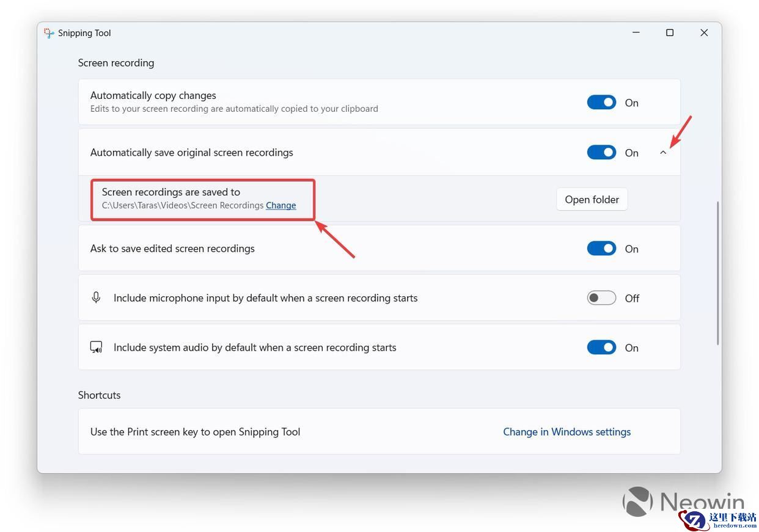This screenshot has height=532, width=759.
Task: Turn off include system audio toggle
Action: point(601,347)
